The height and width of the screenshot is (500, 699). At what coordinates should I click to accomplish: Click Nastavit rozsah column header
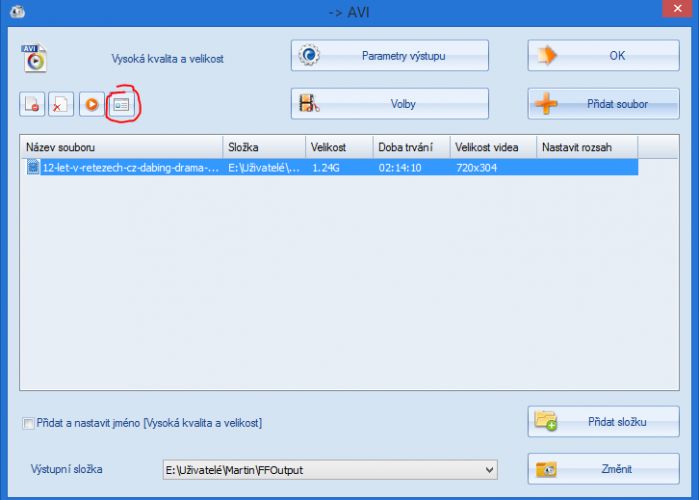tap(587, 147)
